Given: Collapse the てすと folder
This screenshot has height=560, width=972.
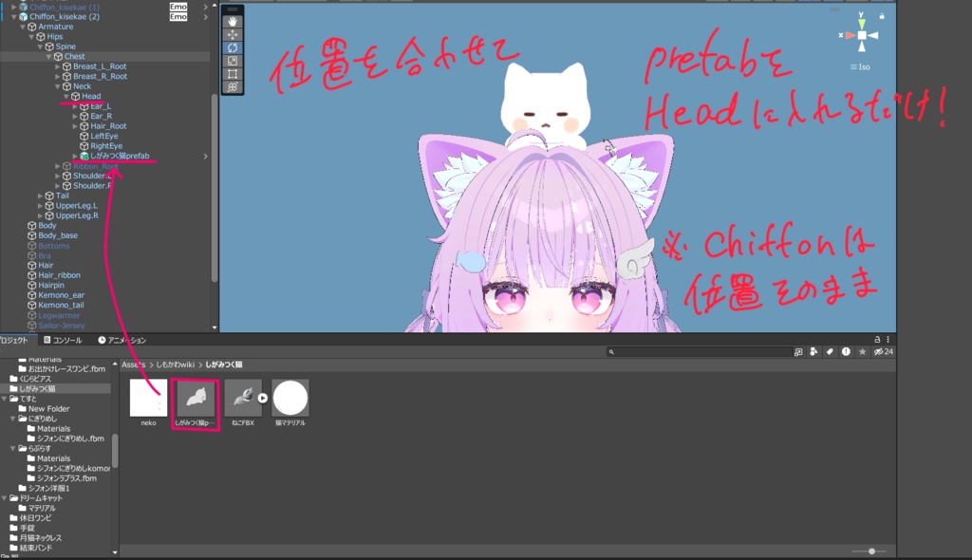Looking at the screenshot, I should [5, 399].
